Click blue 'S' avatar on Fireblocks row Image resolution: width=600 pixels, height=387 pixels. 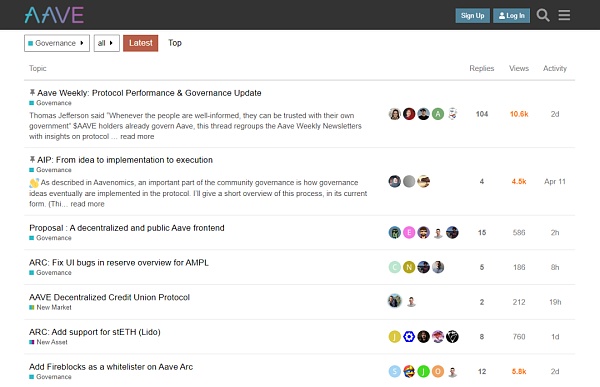tap(395, 371)
